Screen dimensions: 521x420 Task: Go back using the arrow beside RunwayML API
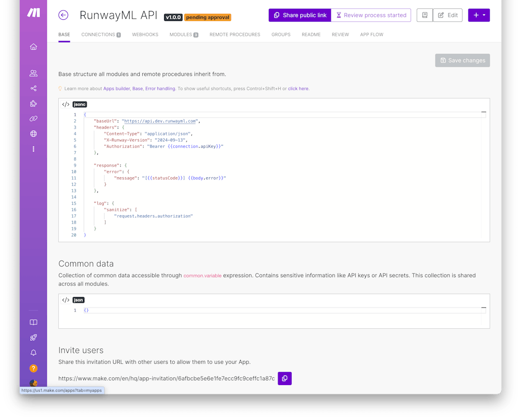(x=63, y=15)
